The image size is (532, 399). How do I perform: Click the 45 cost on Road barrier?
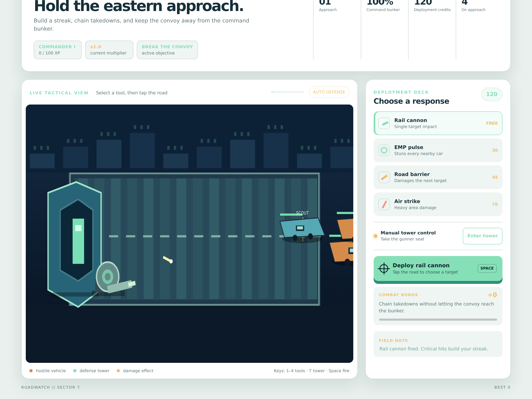click(495, 177)
